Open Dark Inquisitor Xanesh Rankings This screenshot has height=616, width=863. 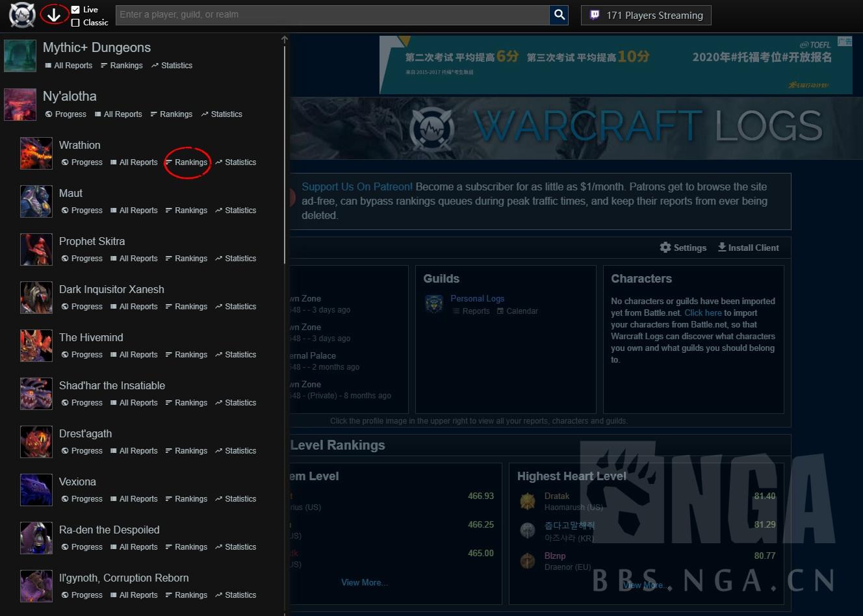click(187, 307)
